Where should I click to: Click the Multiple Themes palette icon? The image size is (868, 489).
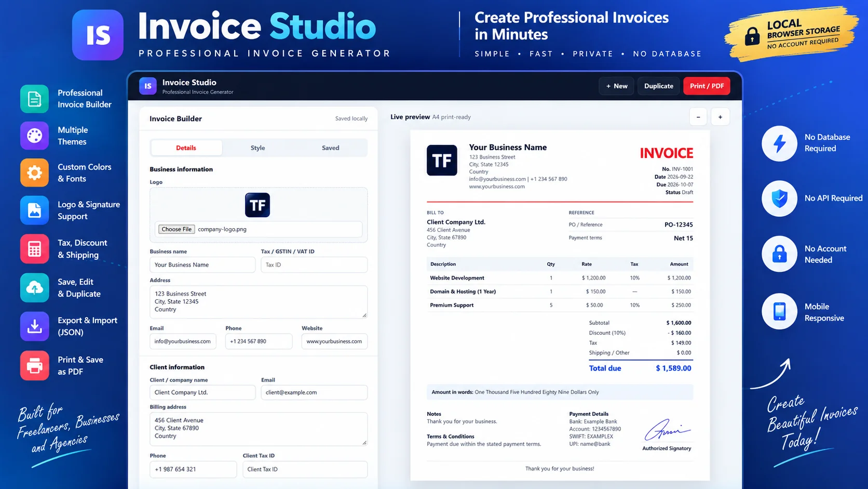coord(34,136)
